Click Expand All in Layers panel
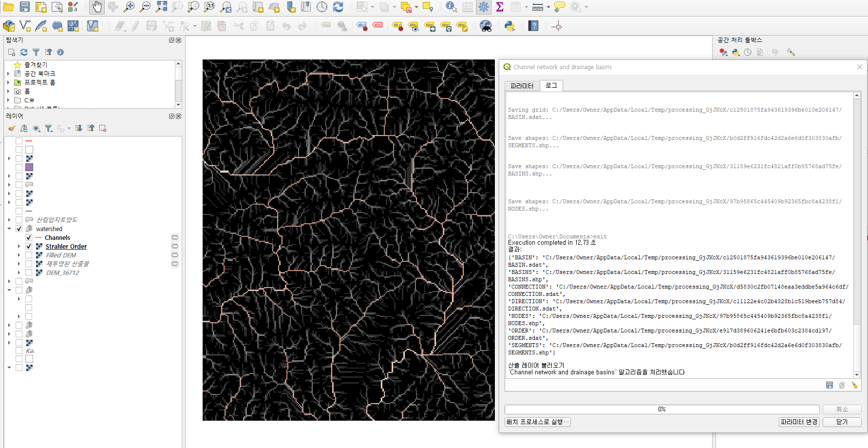Image resolution: width=868 pixels, height=448 pixels. (78, 128)
